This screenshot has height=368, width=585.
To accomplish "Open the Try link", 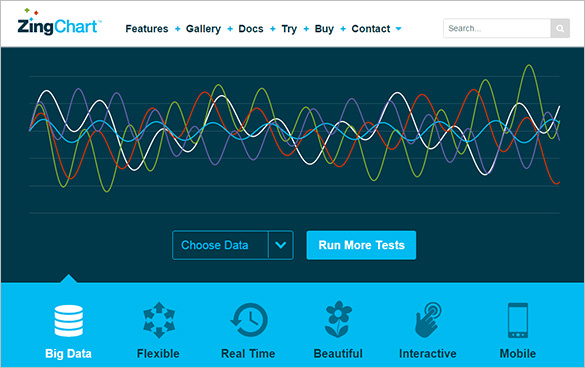I will 289,29.
